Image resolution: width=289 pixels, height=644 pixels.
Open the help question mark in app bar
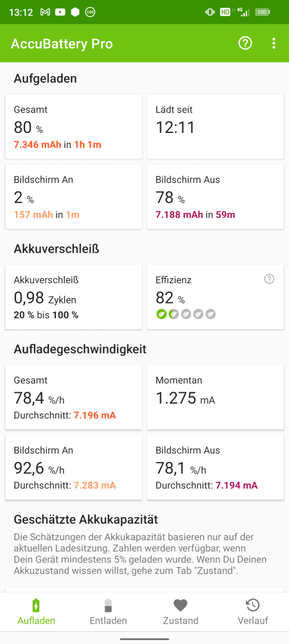245,43
